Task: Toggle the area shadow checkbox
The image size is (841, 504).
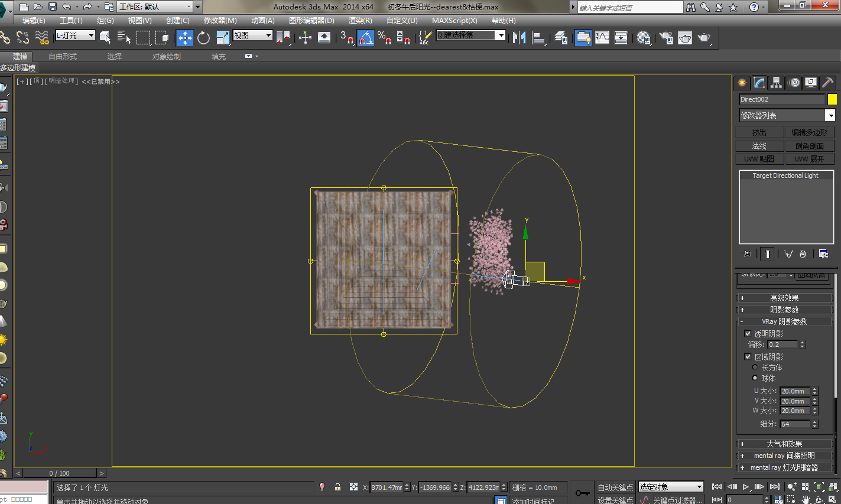Action: 748,356
